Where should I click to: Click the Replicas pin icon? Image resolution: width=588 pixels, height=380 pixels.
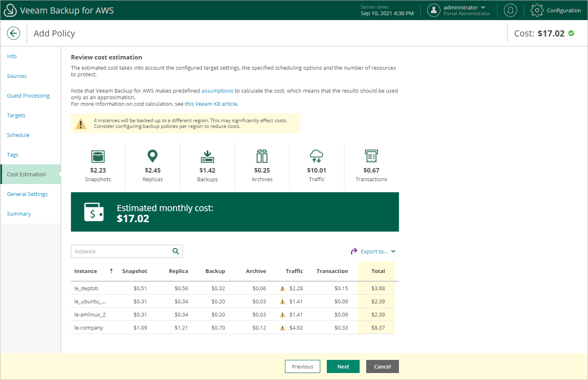(x=153, y=156)
